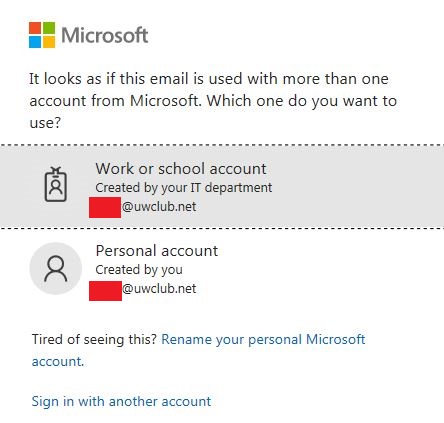Click the red redaction box in the personal account
The width and height of the screenshot is (444, 423).
click(x=105, y=291)
